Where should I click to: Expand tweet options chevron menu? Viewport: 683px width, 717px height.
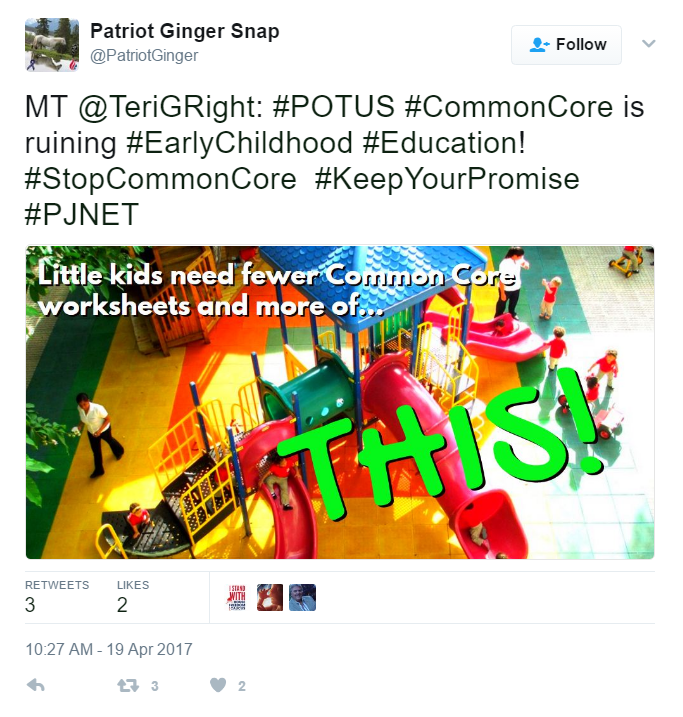(649, 44)
